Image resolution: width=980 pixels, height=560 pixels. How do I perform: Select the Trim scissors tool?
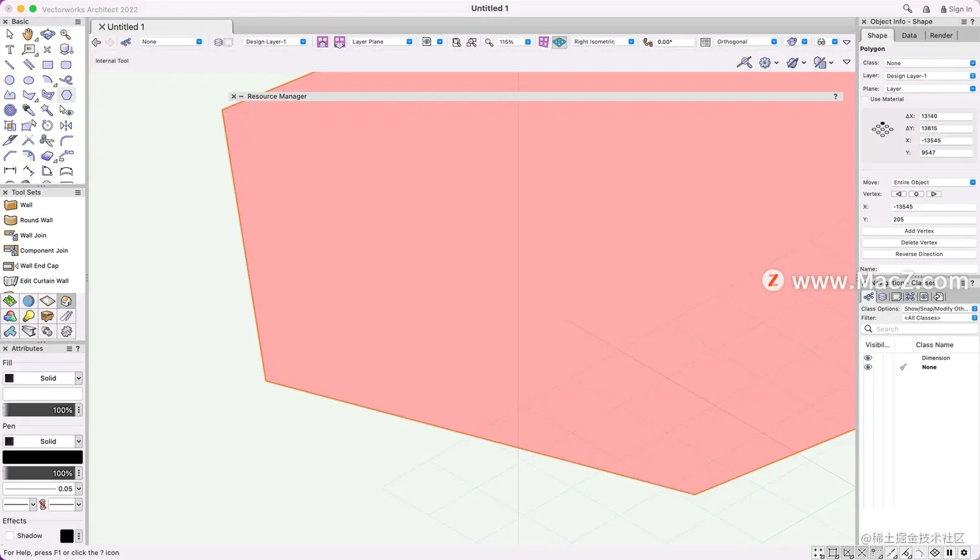[47, 140]
